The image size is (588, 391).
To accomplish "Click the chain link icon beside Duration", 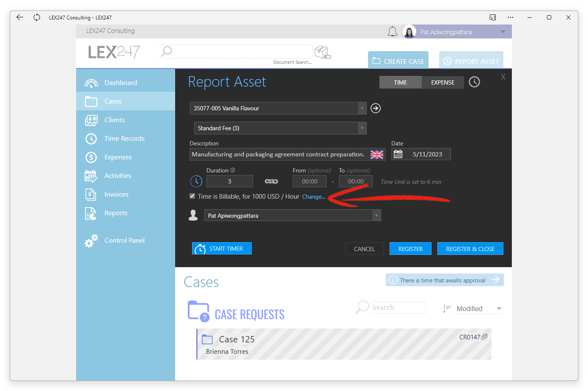I will click(x=272, y=181).
